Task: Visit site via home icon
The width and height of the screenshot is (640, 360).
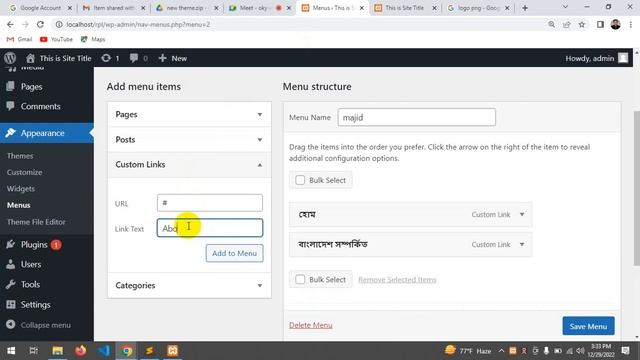Action: (x=30, y=58)
